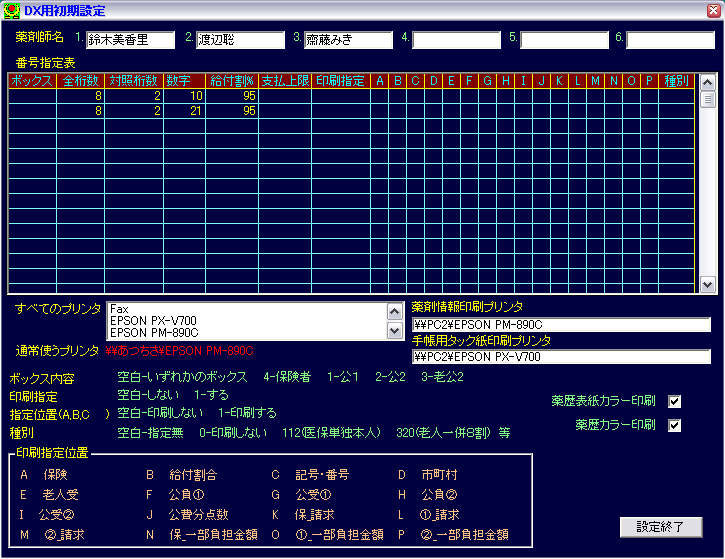The image size is (725, 559).
Task: Edit pharmacist name field 3 齋藤みき
Action: pyautogui.click(x=348, y=40)
